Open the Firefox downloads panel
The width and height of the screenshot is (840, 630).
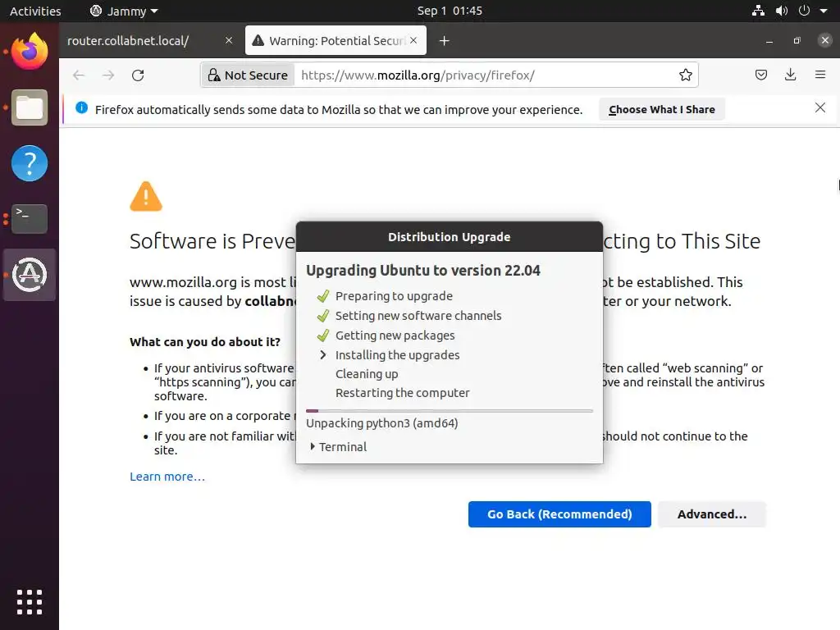coord(790,75)
